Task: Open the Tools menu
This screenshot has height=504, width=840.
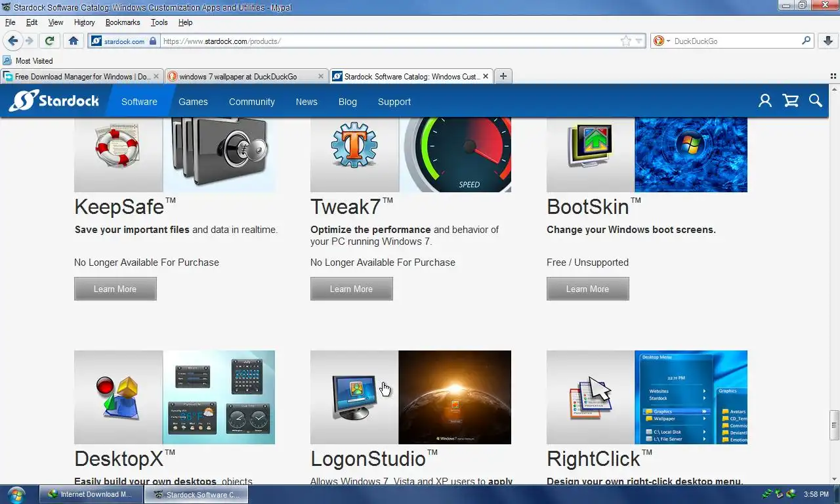Action: [x=159, y=22]
